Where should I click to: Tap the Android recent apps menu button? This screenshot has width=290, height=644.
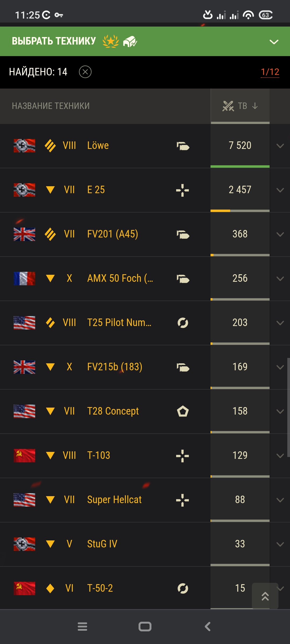click(82, 627)
